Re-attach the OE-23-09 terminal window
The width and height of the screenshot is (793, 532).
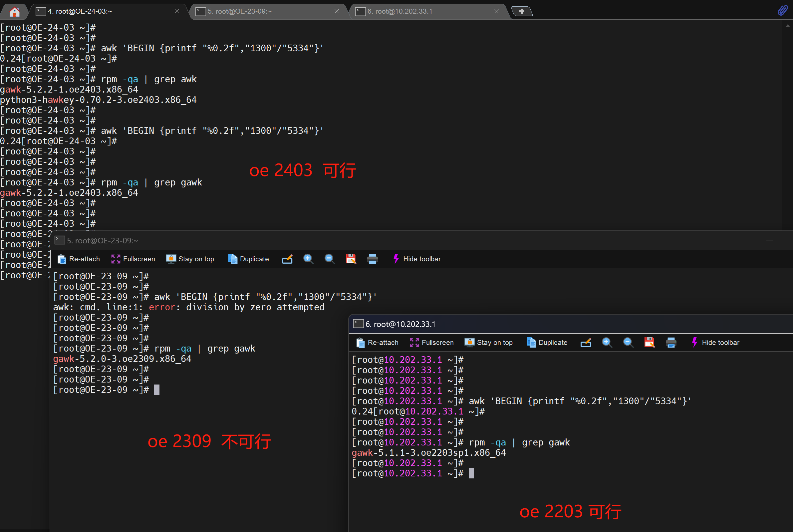[x=79, y=259]
